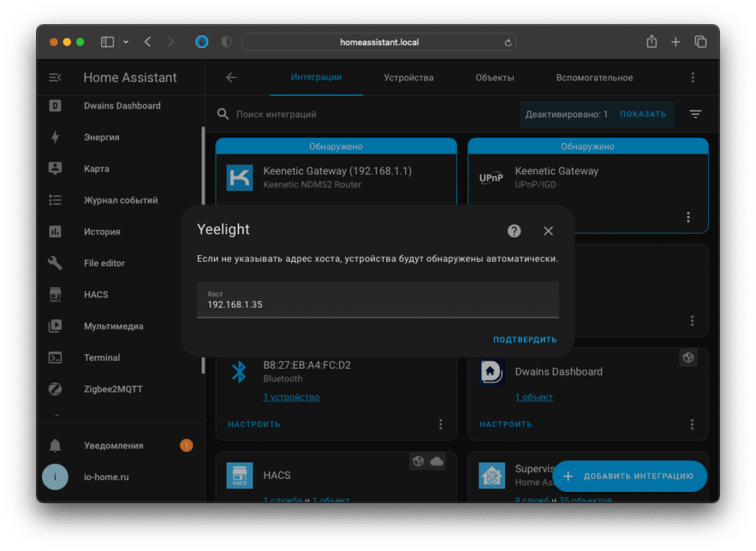Image resolution: width=756 pixels, height=551 pixels.
Task: Open a new Safari tab
Action: (x=676, y=42)
